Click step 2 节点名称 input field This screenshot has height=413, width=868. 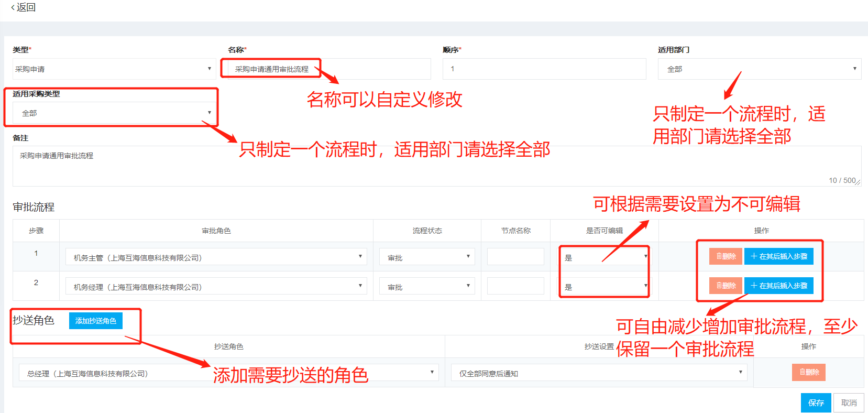pos(515,286)
